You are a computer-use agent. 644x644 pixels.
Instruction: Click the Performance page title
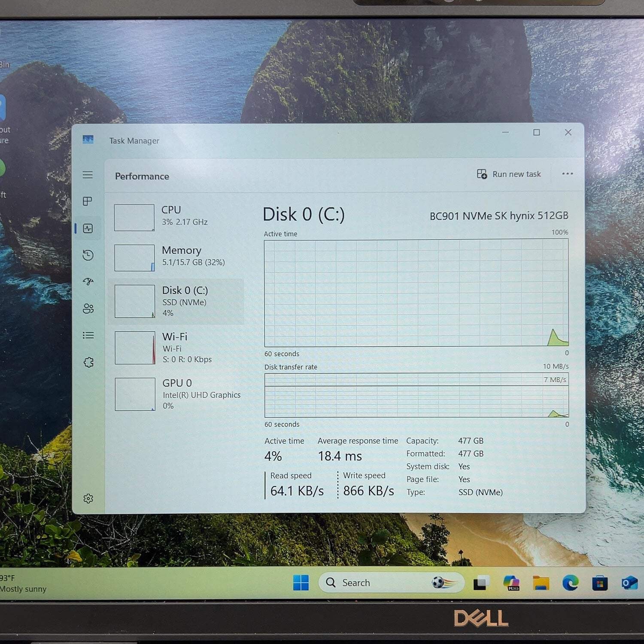click(142, 176)
